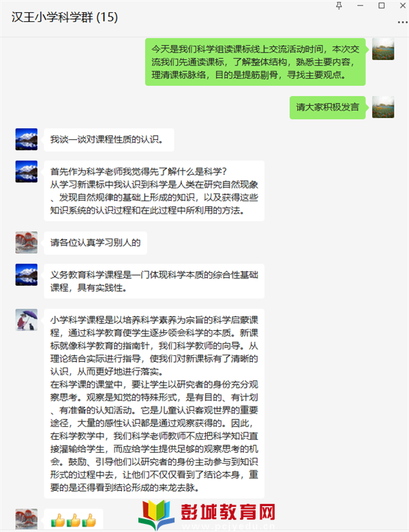Select the green message starting 今天是我们科学组

coord(256,62)
